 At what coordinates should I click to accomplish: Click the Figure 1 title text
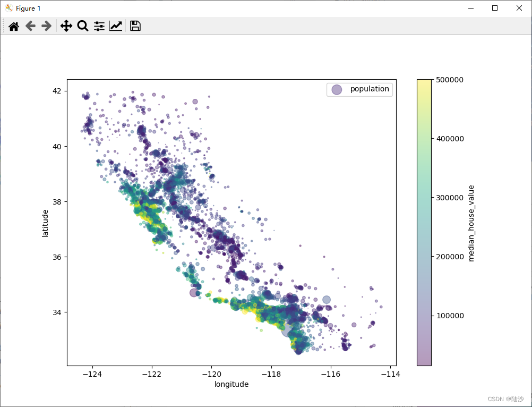28,8
